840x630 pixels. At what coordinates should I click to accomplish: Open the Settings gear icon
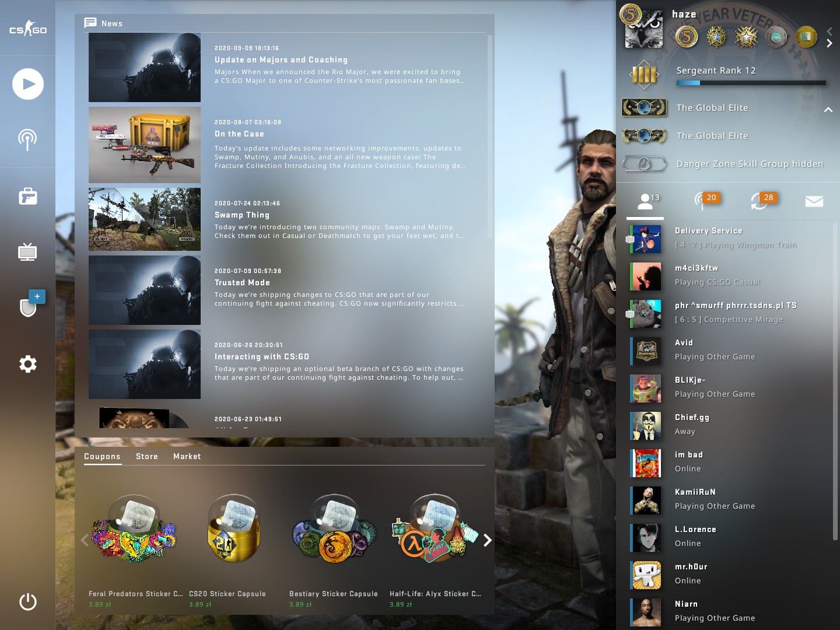(x=28, y=364)
